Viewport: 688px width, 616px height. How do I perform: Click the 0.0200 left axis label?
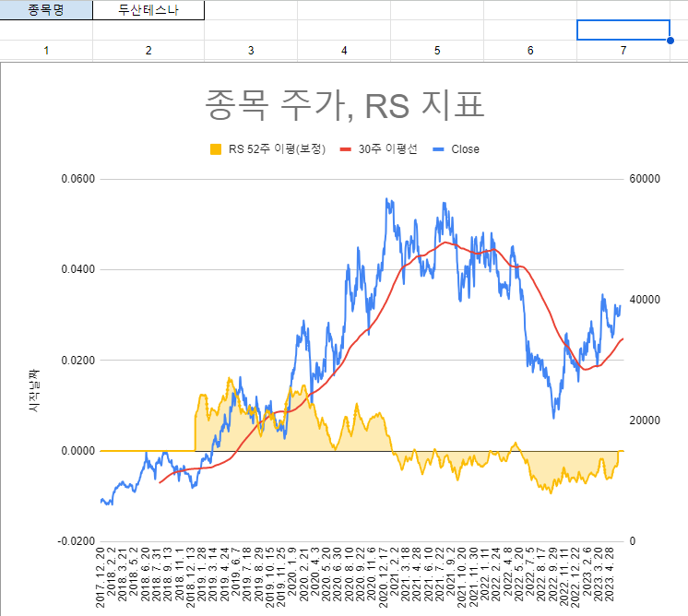click(78, 361)
